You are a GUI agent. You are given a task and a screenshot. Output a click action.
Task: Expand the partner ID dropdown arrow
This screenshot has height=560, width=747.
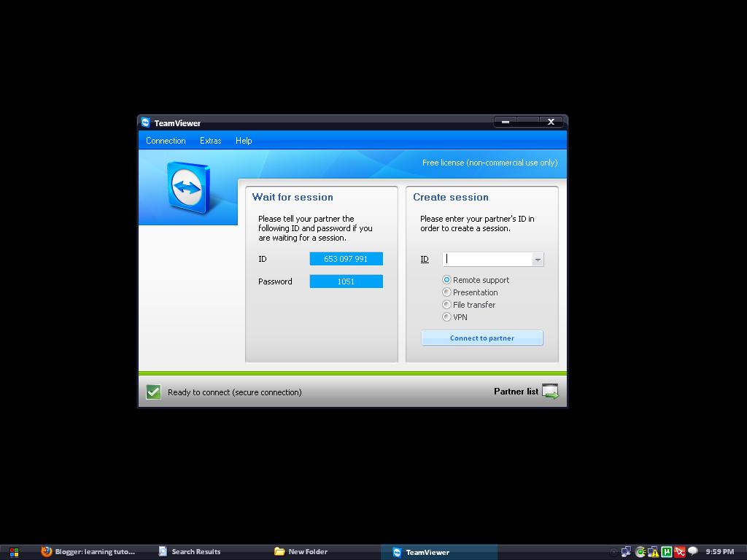(x=538, y=260)
